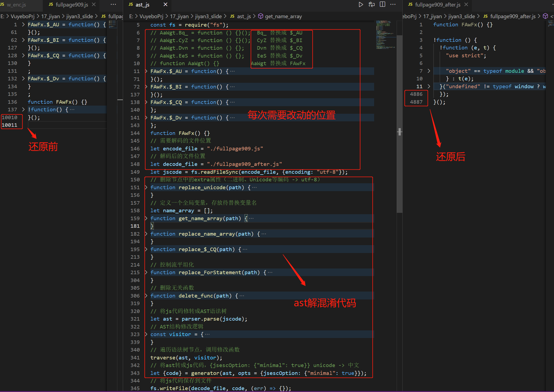Expand folded FAwFx.$_BI function at line 72
This screenshot has height=392, width=554.
146,87
